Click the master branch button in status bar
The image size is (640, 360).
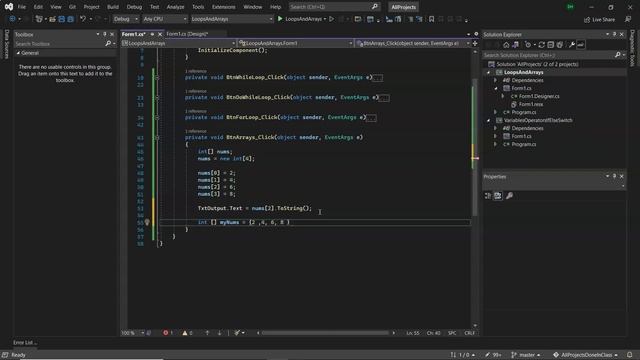pyautogui.click(x=526, y=355)
